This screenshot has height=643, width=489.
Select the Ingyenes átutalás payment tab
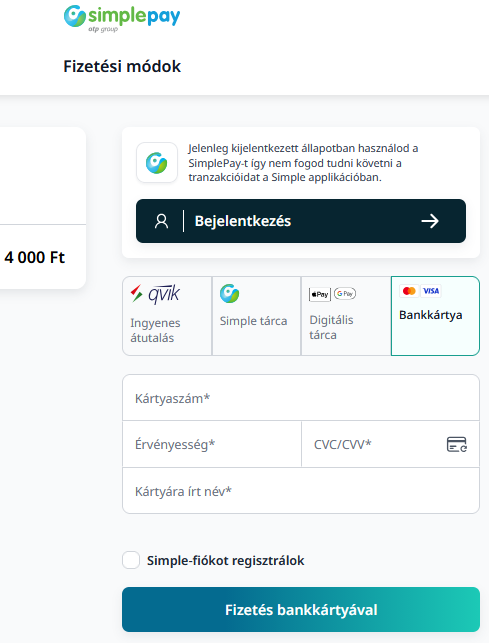pos(167,316)
